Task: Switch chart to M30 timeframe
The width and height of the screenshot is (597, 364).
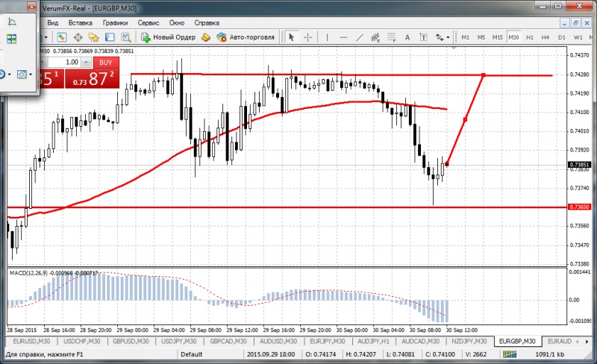Action: [513, 37]
